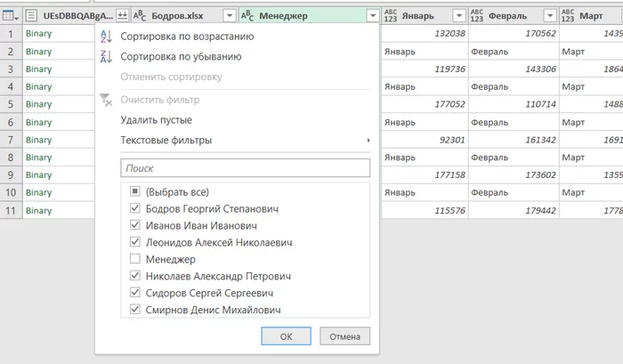Select cell 161342 in Февраль column
This screenshot has height=364, width=623.
tap(514, 140)
